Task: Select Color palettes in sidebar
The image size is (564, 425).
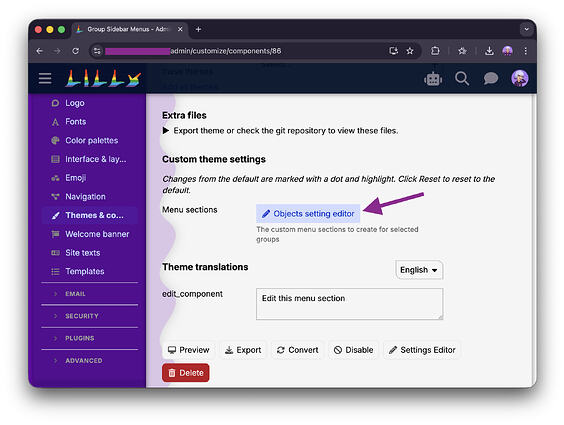Action: tap(90, 140)
